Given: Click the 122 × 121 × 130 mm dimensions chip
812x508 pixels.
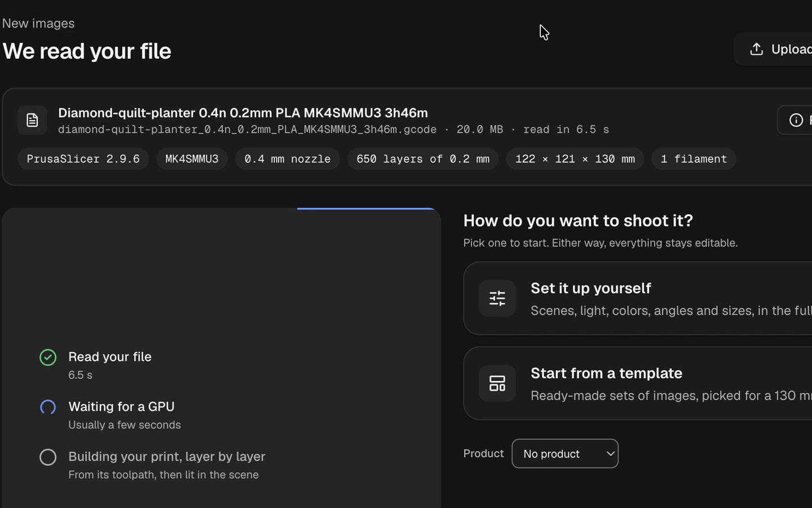Looking at the screenshot, I should point(575,159).
